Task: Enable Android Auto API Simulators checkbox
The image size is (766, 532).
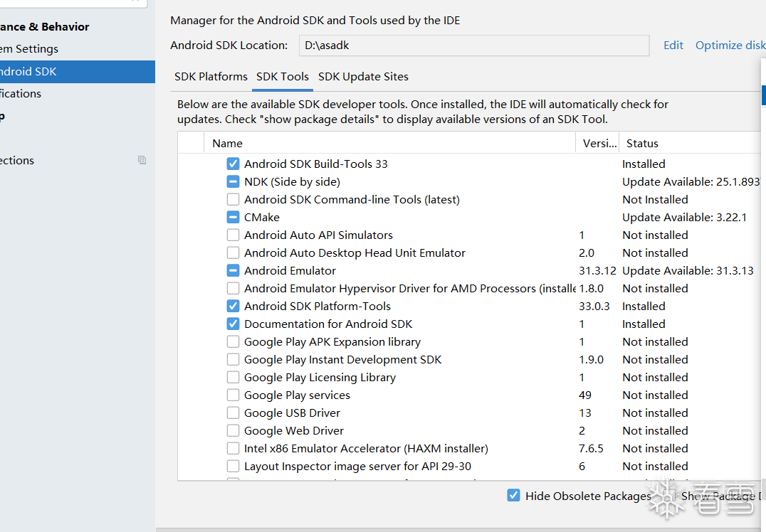Action: [x=233, y=235]
